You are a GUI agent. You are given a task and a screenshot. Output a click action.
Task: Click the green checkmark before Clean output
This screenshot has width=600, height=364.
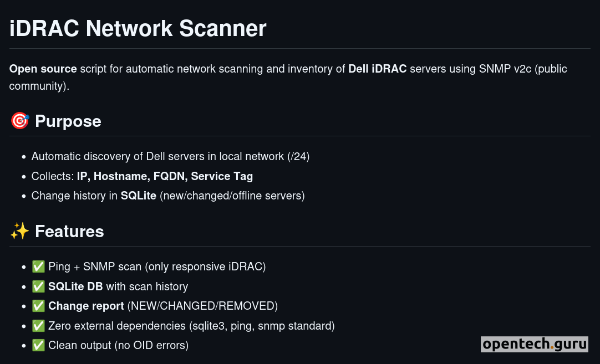coord(38,345)
